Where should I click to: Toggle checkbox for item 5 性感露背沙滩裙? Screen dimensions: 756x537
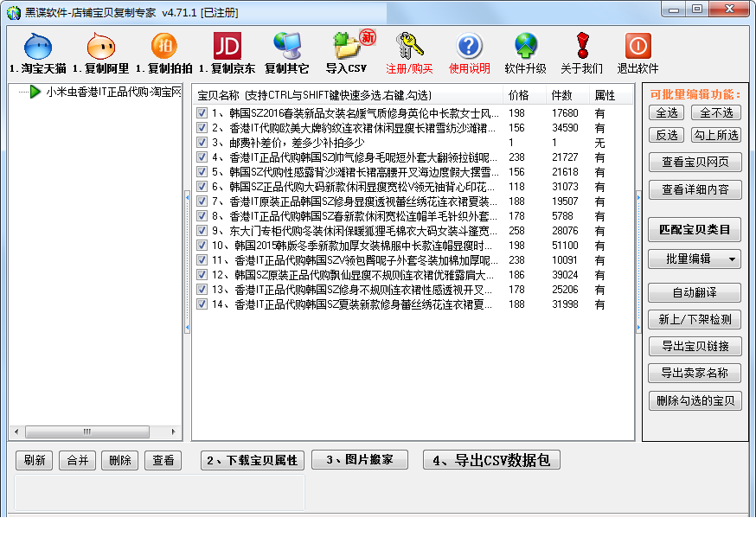202,172
